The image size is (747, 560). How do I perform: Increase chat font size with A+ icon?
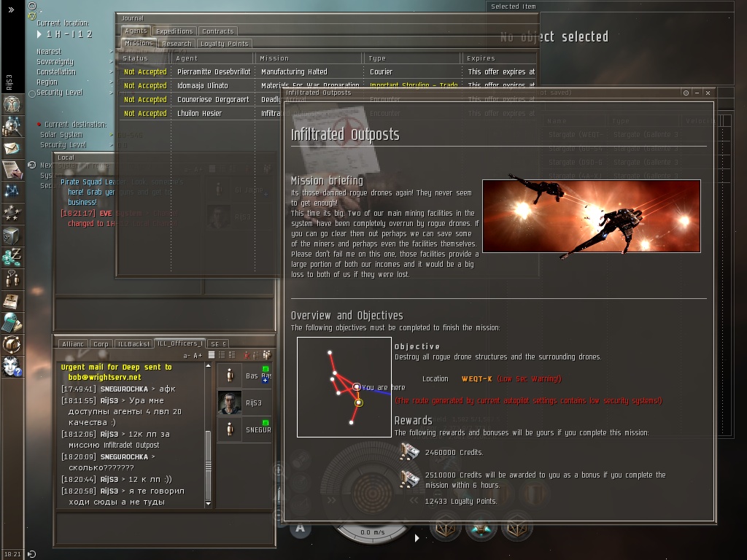click(x=197, y=355)
